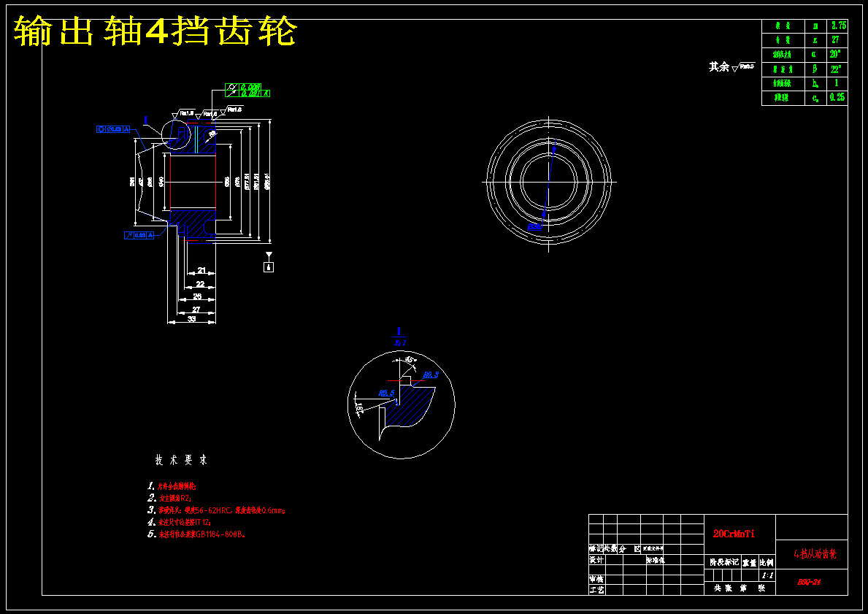
Task: Click the '阶段标记' cell in title block
Action: 724,562
